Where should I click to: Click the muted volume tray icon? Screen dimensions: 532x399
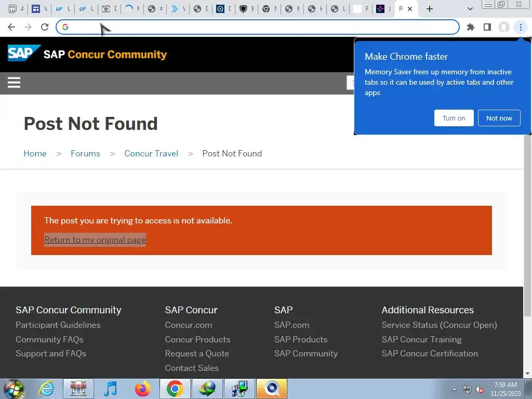point(480,389)
